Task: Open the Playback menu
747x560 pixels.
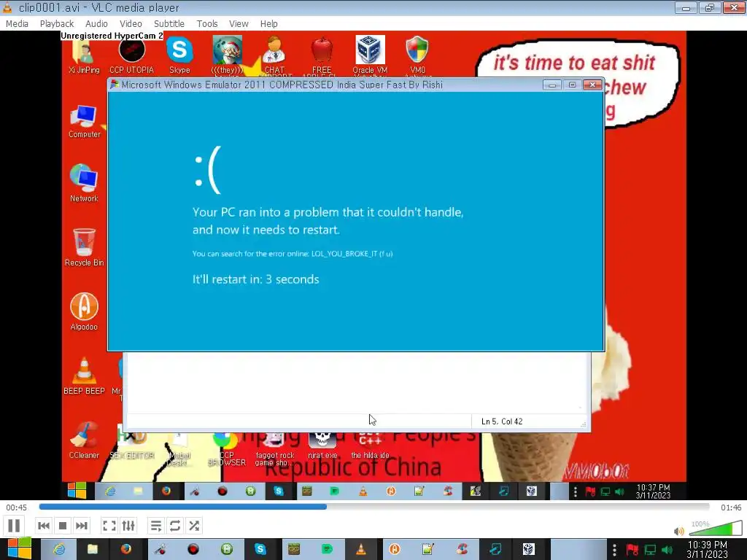Action: 57,24
